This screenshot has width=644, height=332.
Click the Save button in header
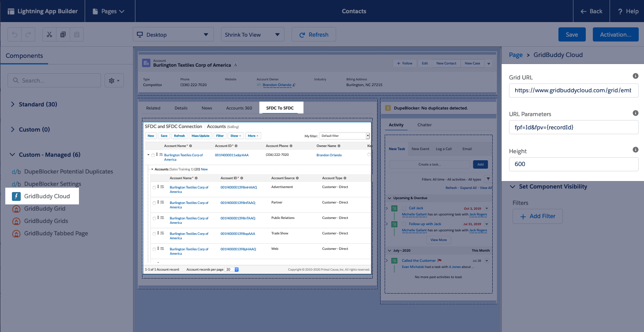pyautogui.click(x=572, y=34)
